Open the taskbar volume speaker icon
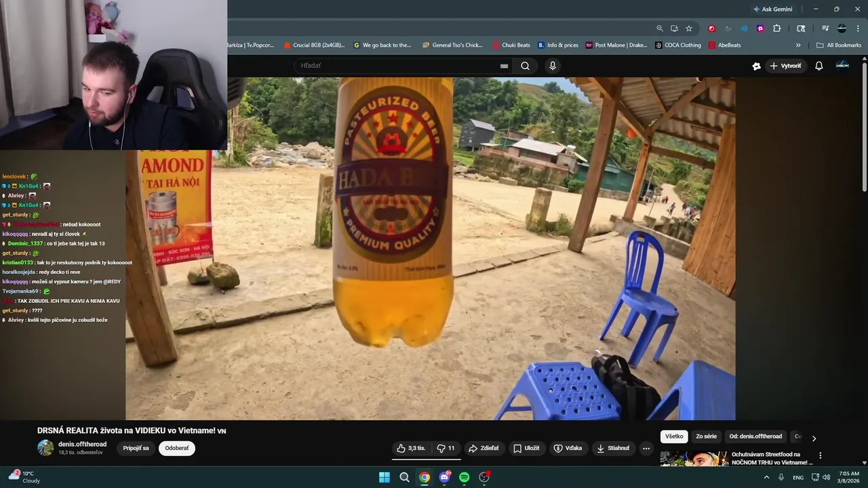Image resolution: width=868 pixels, height=488 pixels. pyautogui.click(x=826, y=477)
